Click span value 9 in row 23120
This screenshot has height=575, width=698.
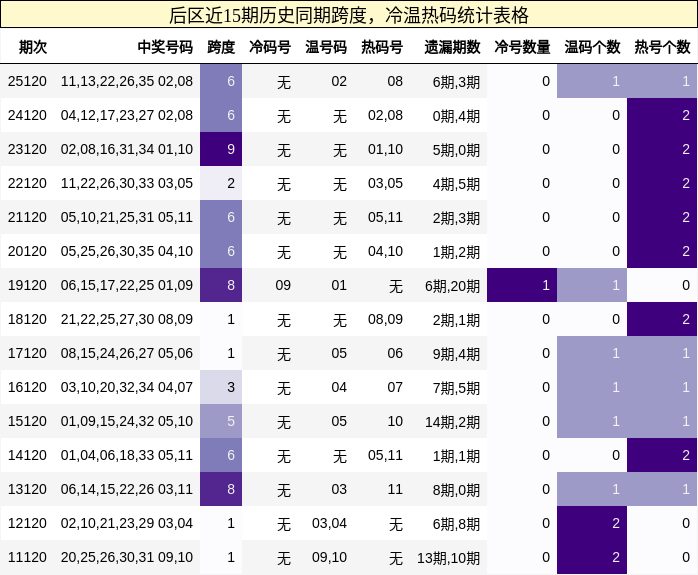click(221, 149)
